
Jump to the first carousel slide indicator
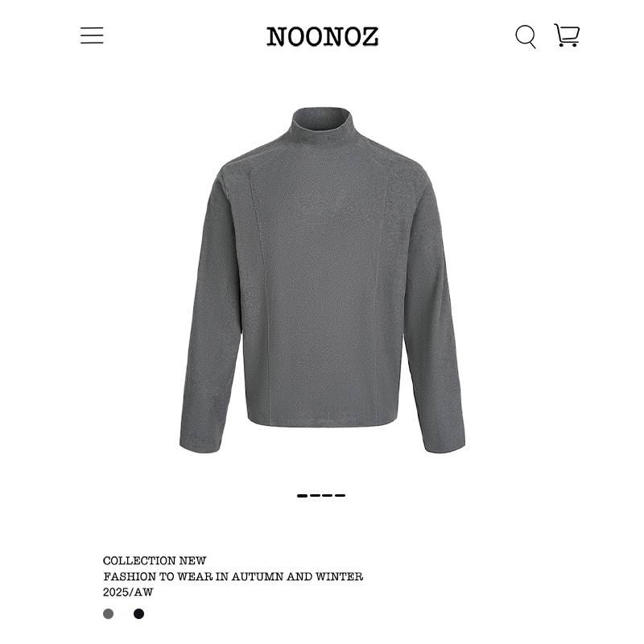(x=302, y=496)
